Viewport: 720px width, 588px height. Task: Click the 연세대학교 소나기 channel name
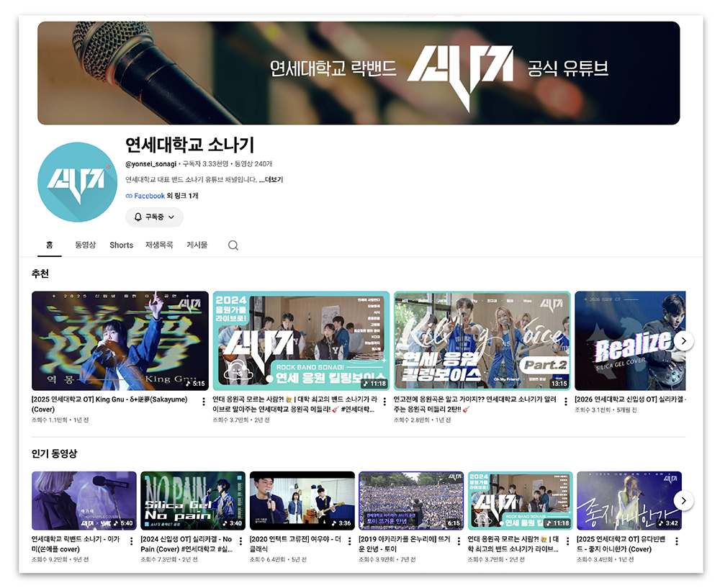(189, 145)
